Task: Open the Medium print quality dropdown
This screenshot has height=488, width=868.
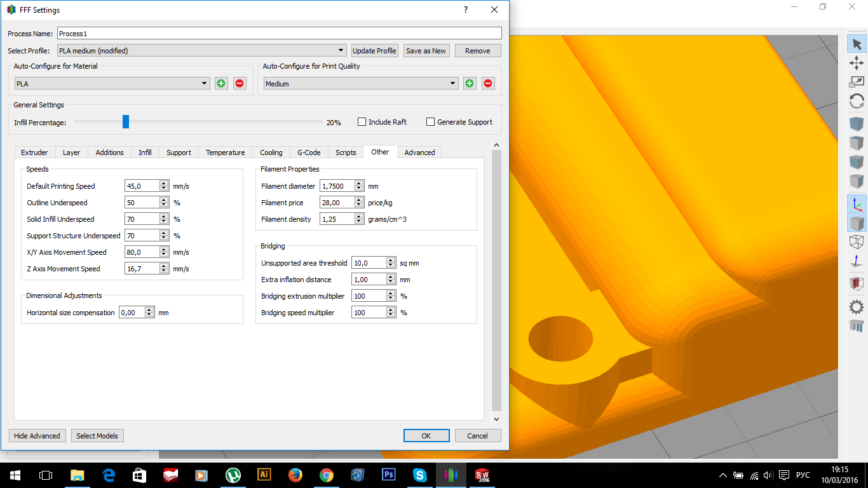Action: [361, 83]
